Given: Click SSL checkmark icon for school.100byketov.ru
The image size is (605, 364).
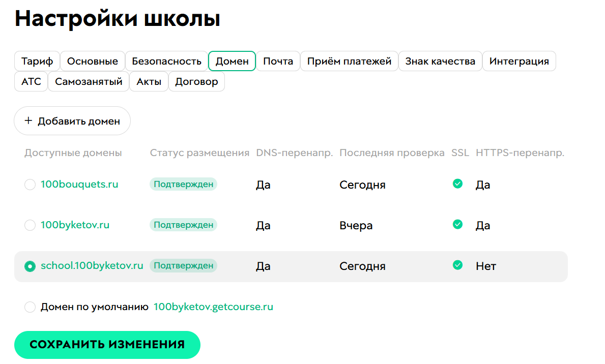Looking at the screenshot, I should tap(457, 265).
